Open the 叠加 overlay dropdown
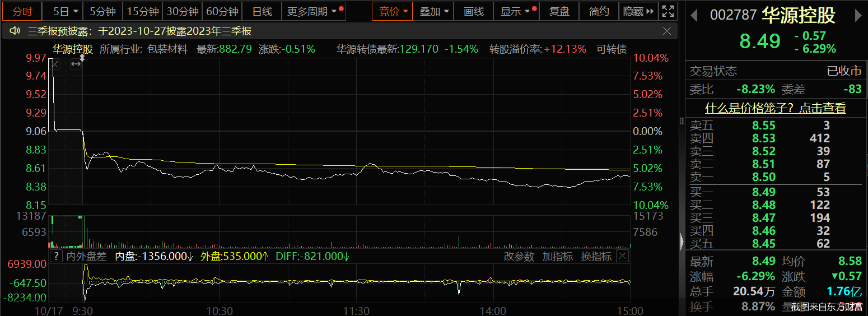Viewport: 868px width, 316px height. (433, 11)
